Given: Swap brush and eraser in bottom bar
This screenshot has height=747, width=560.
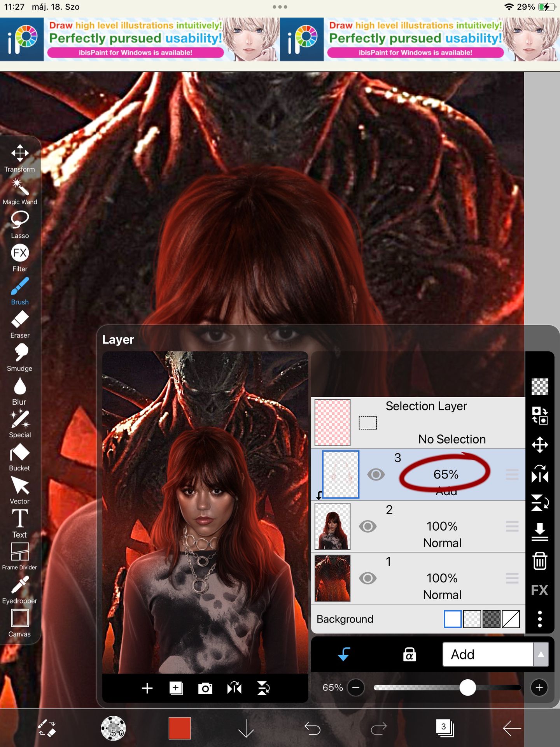Looking at the screenshot, I should click(47, 728).
